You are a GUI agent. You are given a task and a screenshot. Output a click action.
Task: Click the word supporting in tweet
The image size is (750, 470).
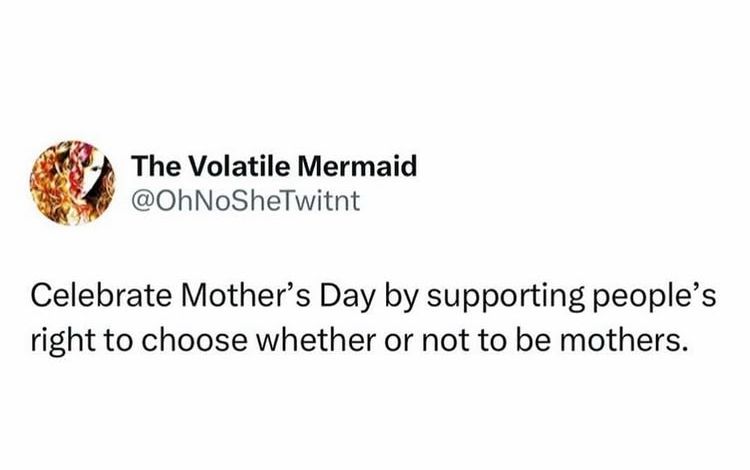point(506,298)
